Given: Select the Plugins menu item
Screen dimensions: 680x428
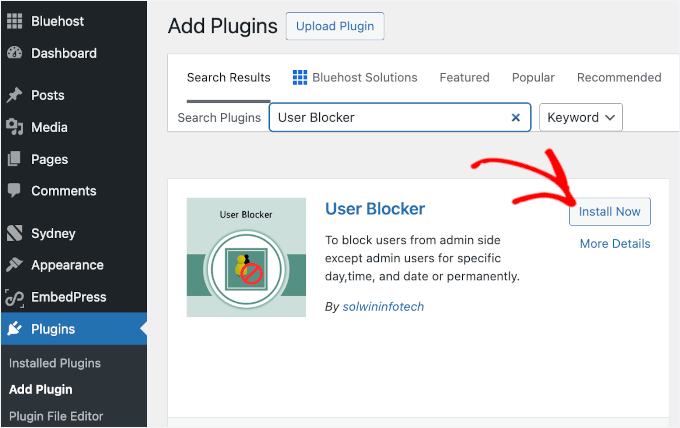Looking at the screenshot, I should (x=74, y=329).
